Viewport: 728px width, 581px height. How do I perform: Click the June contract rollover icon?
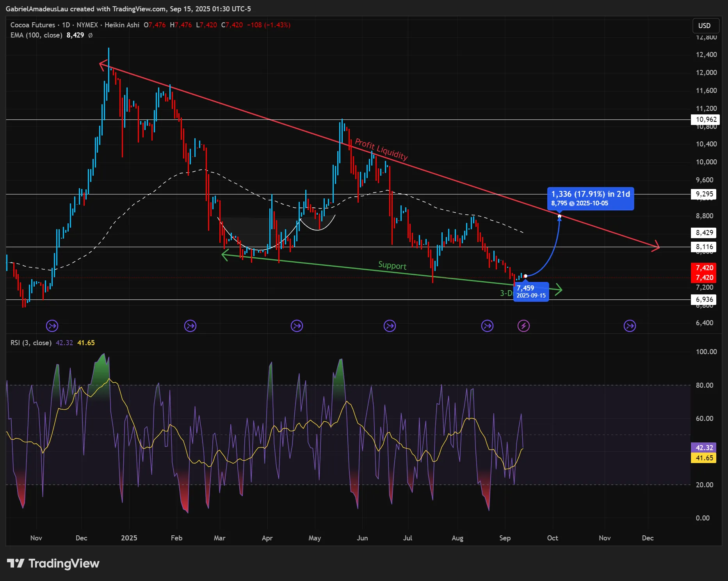(390, 326)
